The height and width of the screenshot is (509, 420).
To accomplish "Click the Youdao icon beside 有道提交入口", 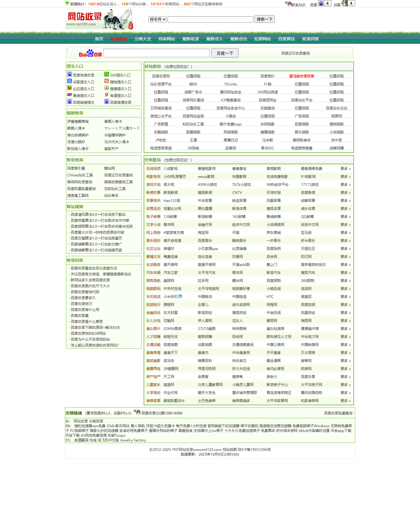I will point(107,95).
